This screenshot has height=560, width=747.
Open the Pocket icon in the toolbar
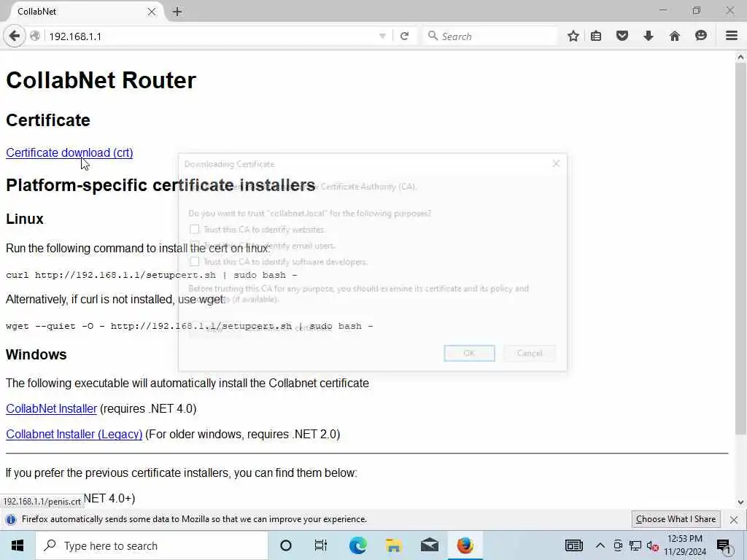coord(622,36)
